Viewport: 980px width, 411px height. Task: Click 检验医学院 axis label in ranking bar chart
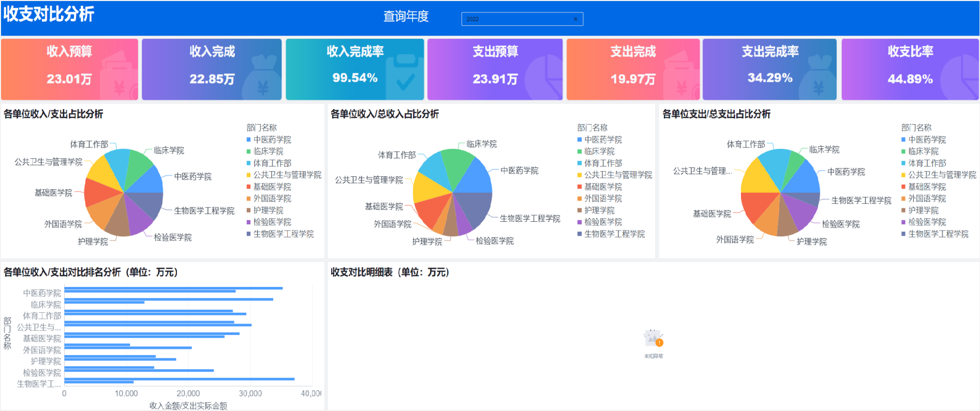[42, 373]
